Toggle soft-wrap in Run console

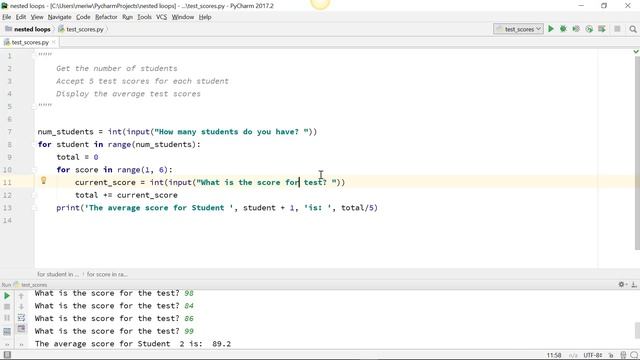click(x=21, y=318)
